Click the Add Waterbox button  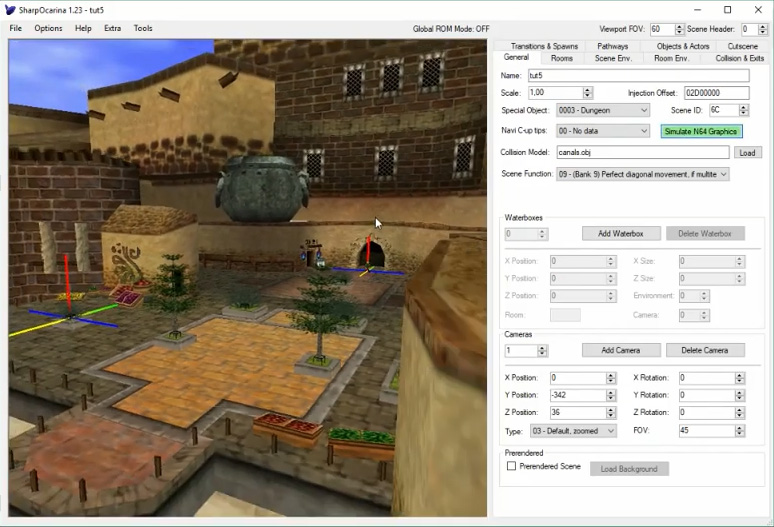621,233
